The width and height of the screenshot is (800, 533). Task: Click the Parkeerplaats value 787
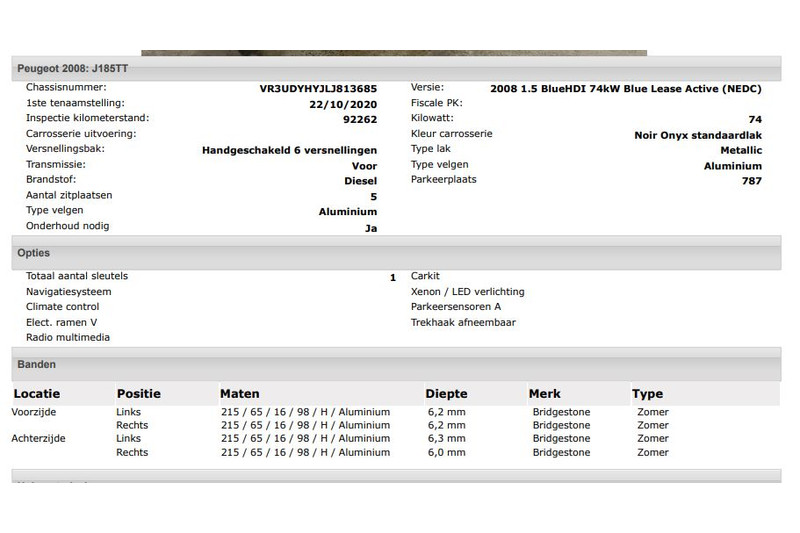click(x=751, y=181)
